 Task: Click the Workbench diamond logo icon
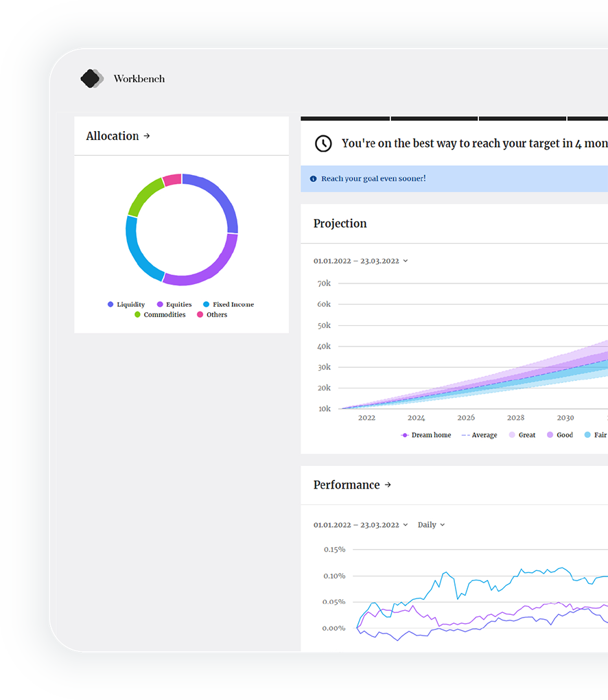[x=92, y=78]
